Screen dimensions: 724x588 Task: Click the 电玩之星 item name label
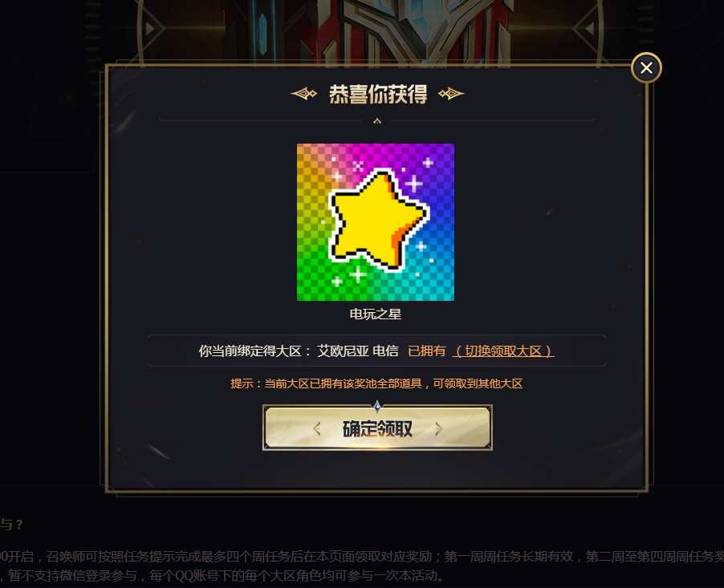point(376,314)
